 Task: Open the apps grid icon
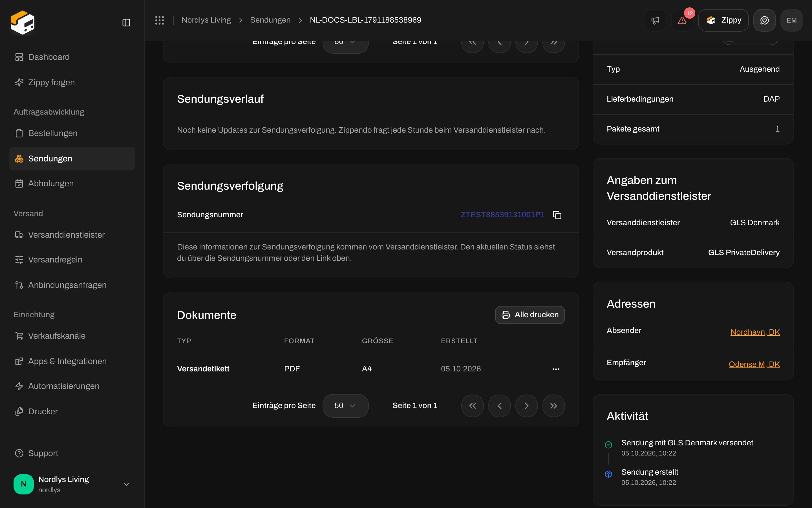[159, 20]
